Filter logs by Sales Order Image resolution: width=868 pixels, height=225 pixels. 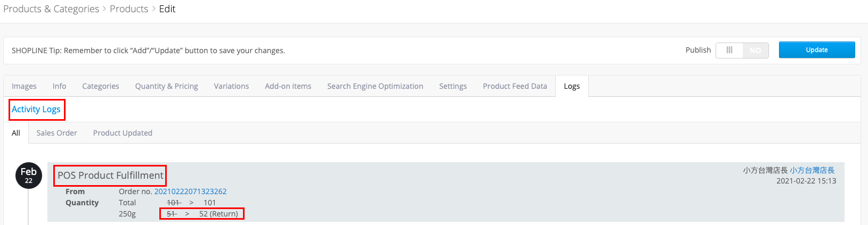tap(56, 133)
